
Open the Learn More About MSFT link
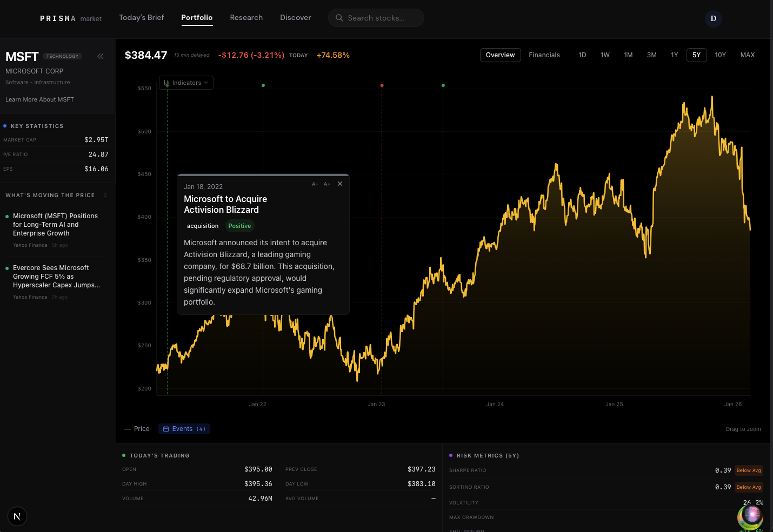[x=39, y=99]
